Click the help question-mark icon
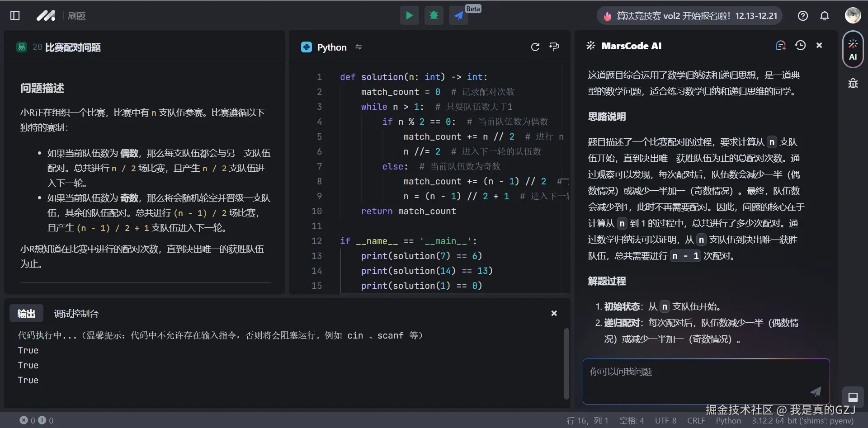Viewport: 868px width, 428px height. pyautogui.click(x=802, y=15)
